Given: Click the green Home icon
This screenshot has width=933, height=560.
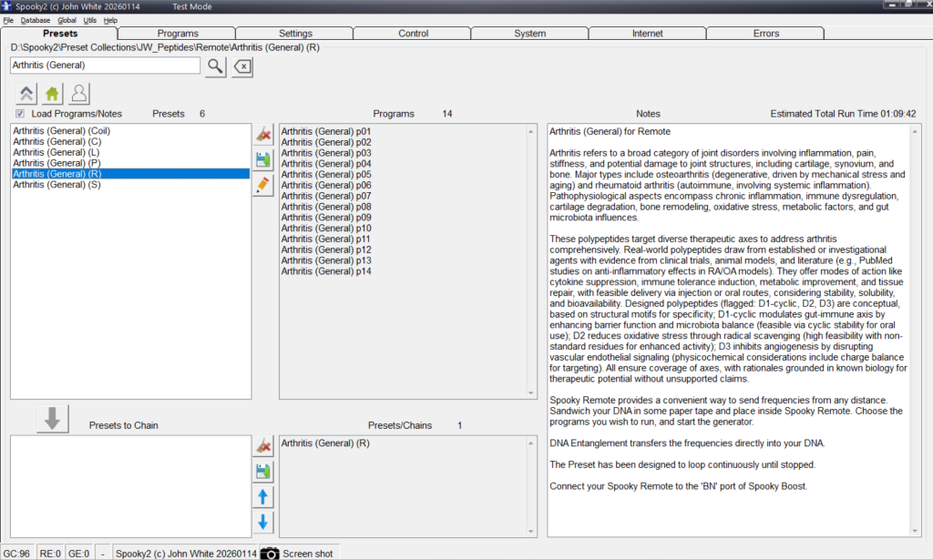Looking at the screenshot, I should tap(53, 93).
